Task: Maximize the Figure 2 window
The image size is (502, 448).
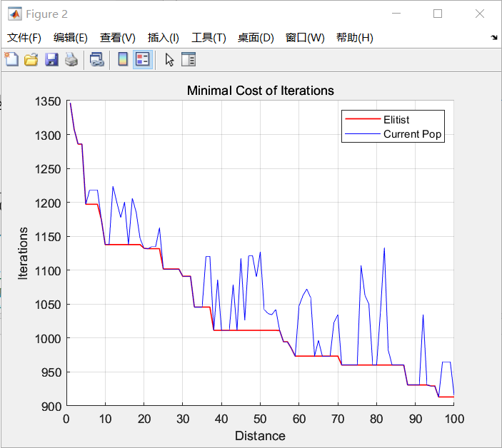Action: (438, 14)
